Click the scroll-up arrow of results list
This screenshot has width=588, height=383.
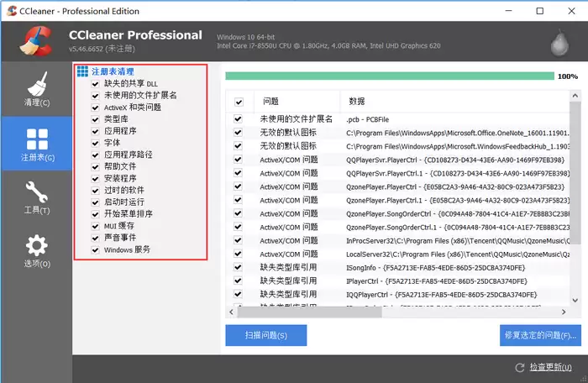click(x=575, y=96)
